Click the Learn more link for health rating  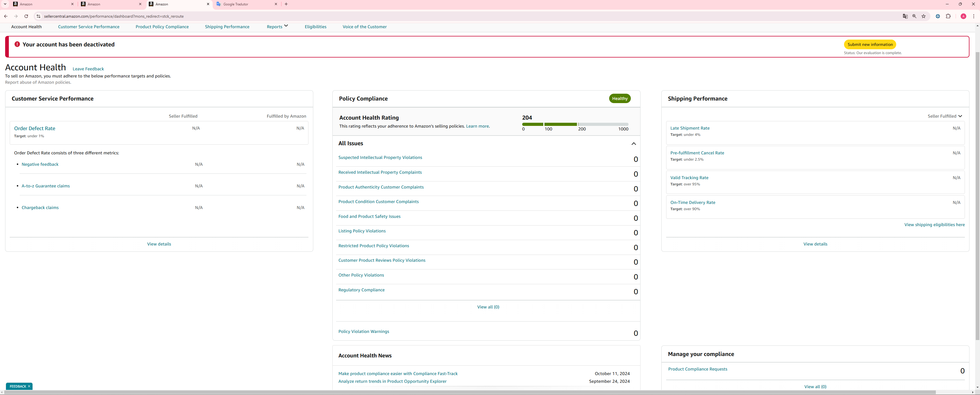477,126
